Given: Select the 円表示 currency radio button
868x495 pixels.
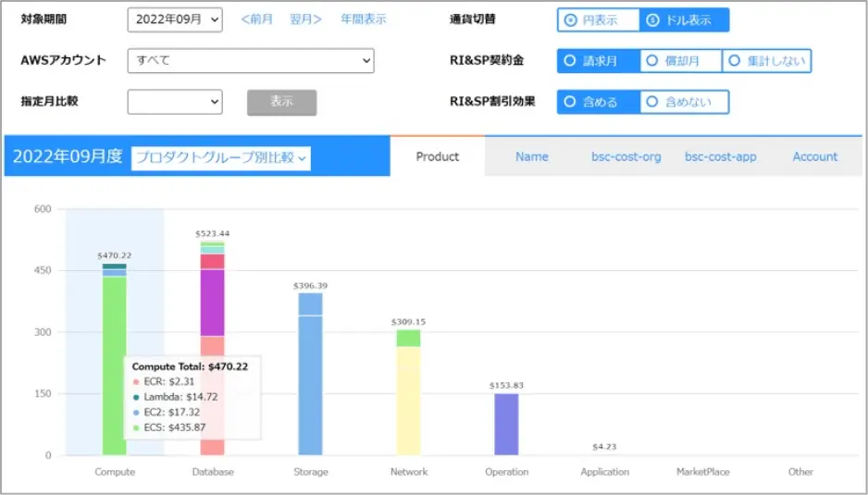Looking at the screenshot, I should coord(599,20).
